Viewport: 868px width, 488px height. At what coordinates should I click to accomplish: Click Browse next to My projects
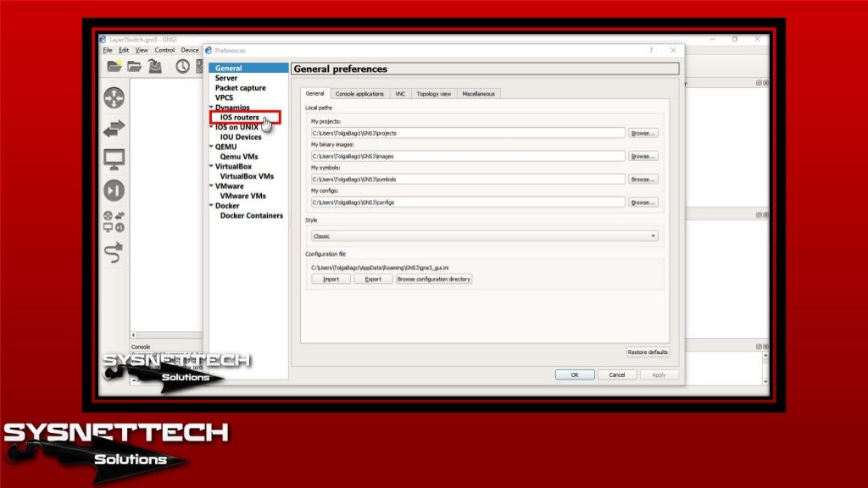pyautogui.click(x=643, y=133)
